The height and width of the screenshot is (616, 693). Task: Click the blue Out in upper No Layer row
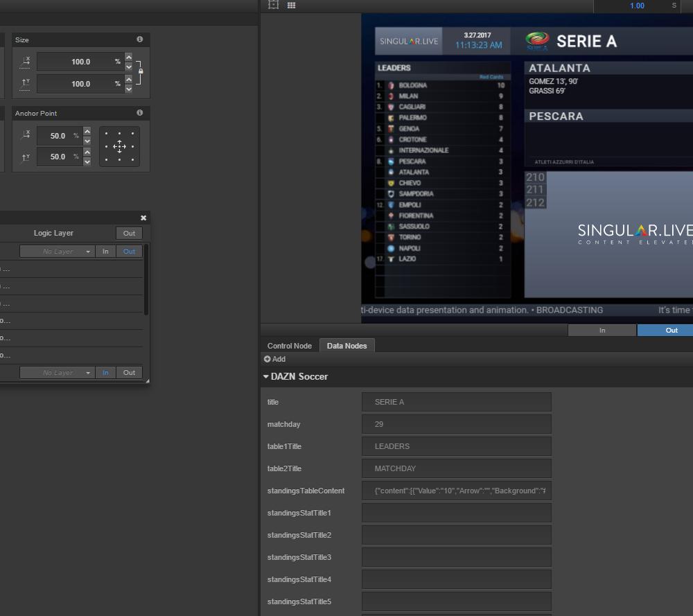pyautogui.click(x=129, y=252)
